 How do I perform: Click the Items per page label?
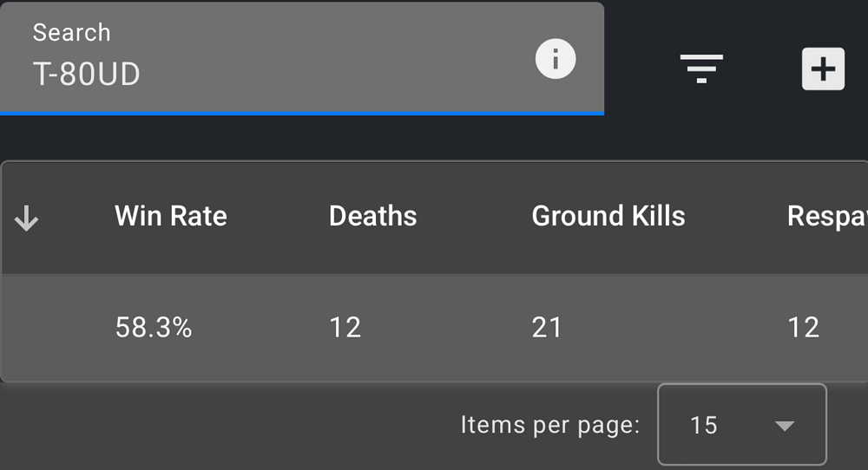[x=549, y=425]
